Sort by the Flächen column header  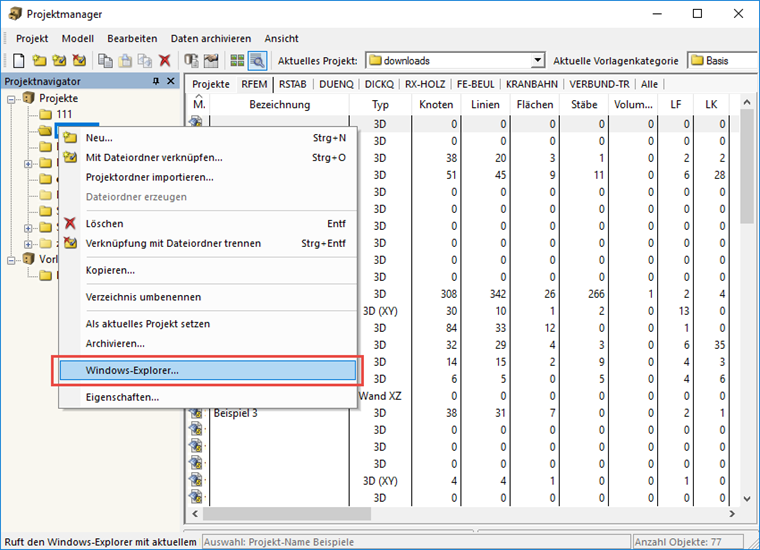coord(535,104)
